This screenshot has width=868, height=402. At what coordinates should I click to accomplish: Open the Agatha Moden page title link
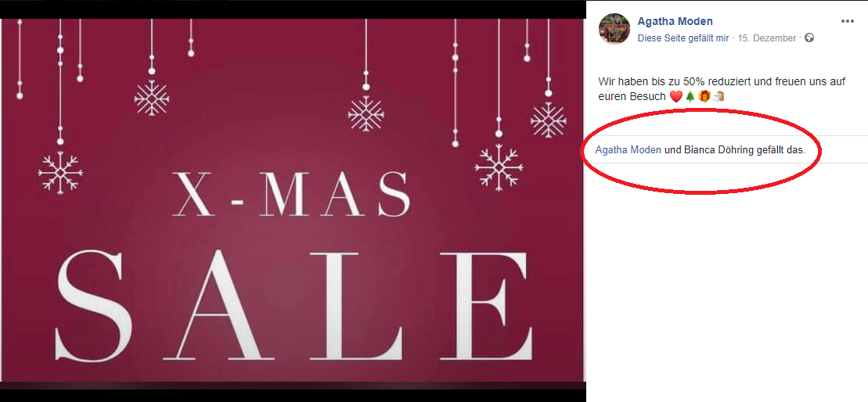675,22
